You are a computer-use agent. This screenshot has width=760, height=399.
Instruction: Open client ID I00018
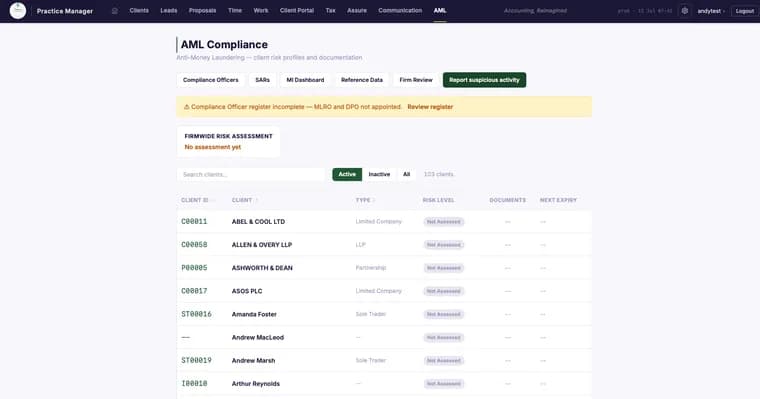pos(194,383)
